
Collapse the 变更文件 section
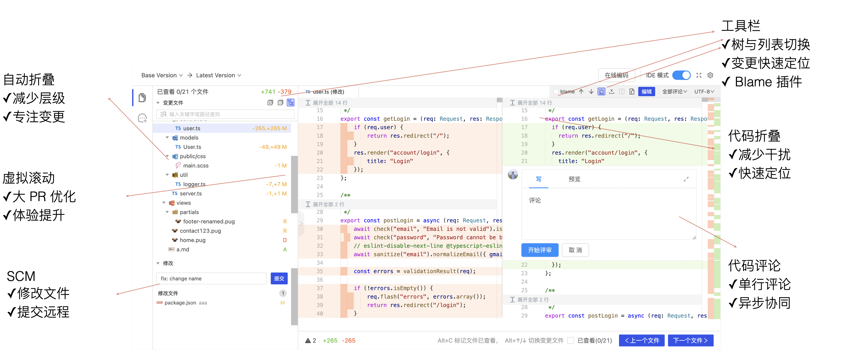click(x=158, y=103)
